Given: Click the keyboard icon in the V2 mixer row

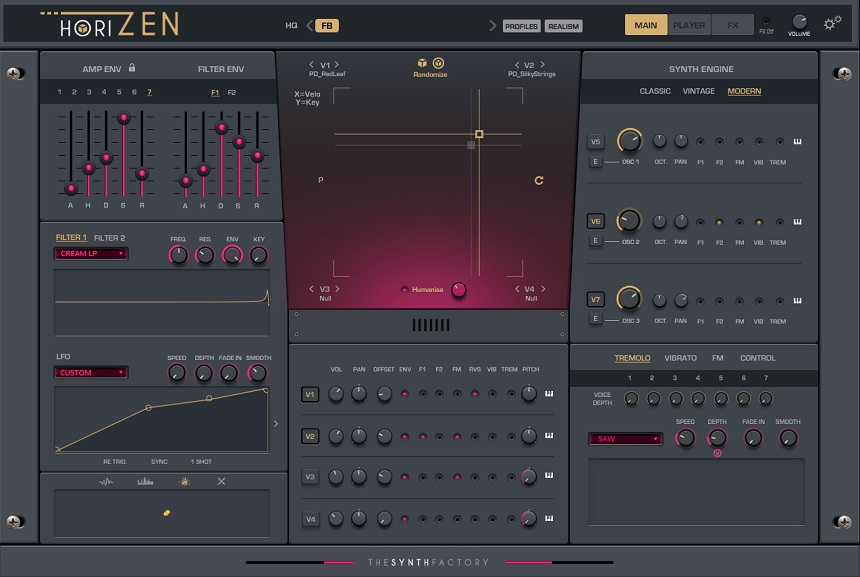Looking at the screenshot, I should pyautogui.click(x=549, y=435).
